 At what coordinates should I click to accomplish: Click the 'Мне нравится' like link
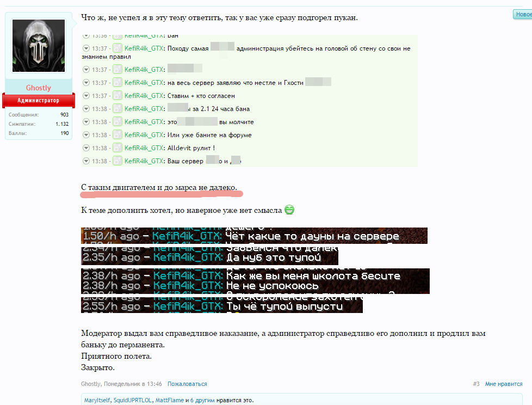tap(504, 384)
